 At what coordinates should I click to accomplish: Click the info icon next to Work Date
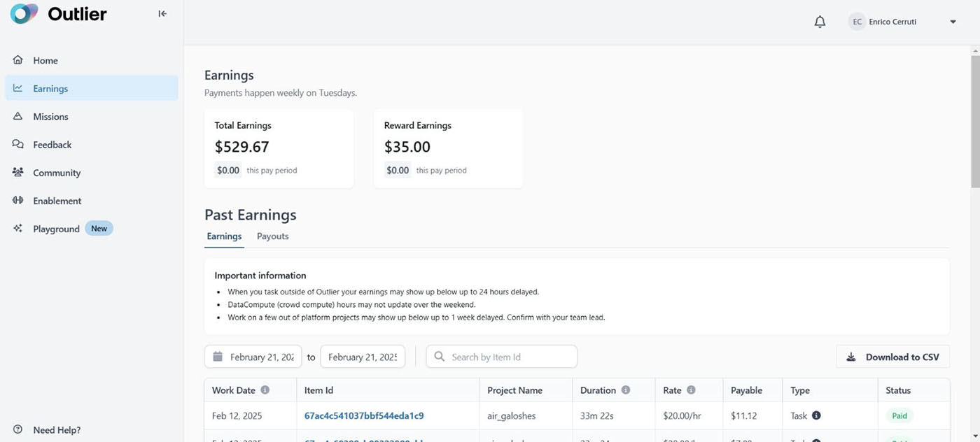[x=265, y=390]
